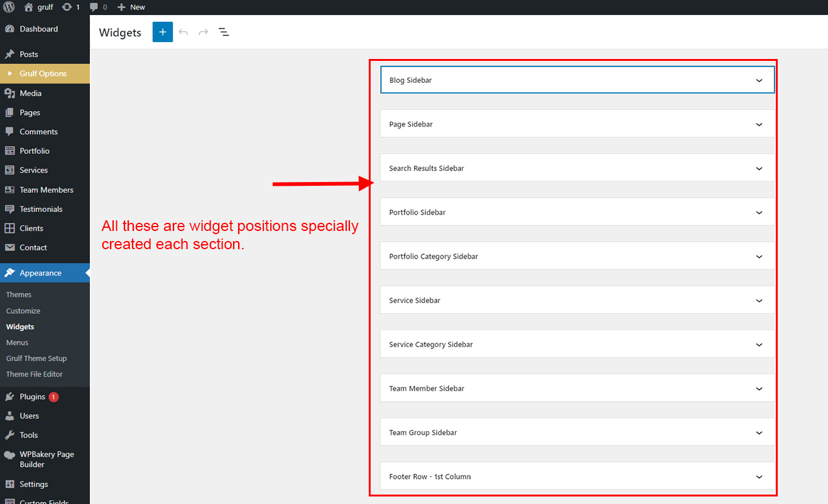The height and width of the screenshot is (504, 828).
Task: Open the list view icon in toolbar
Action: (x=224, y=32)
